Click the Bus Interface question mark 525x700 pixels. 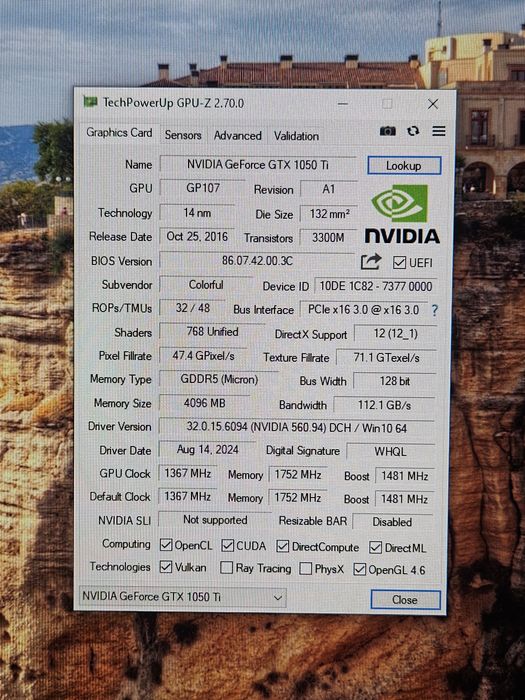434,311
